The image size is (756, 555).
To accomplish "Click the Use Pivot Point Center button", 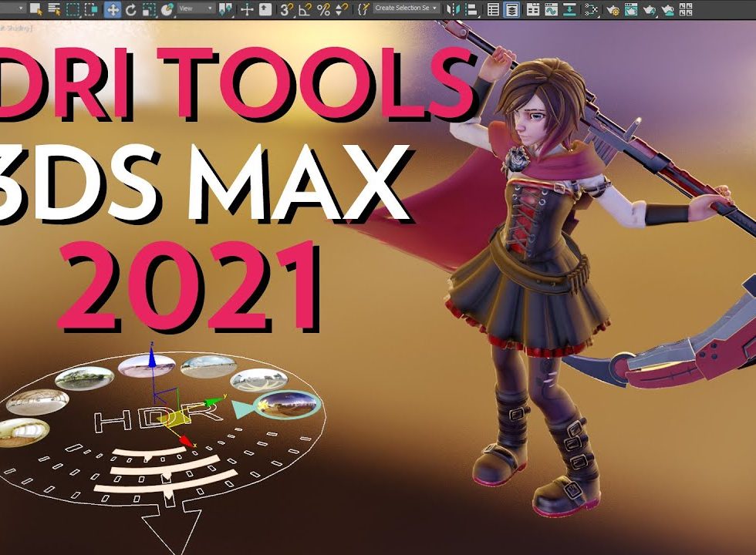I will pos(225,9).
